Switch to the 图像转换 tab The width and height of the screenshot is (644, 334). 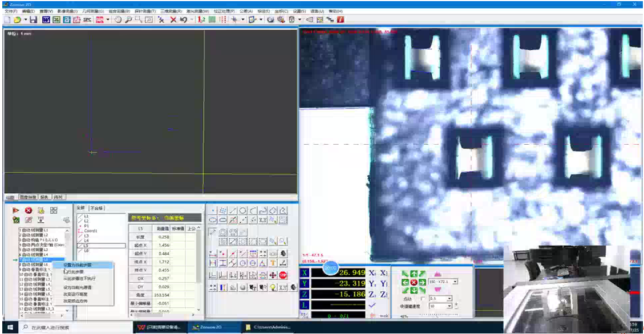pyautogui.click(x=29, y=197)
